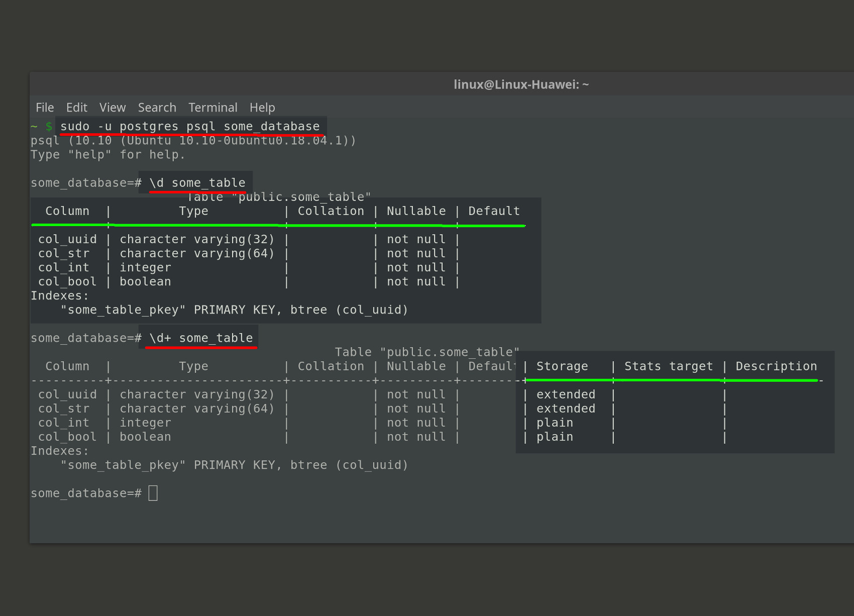Click the highlighted sudo -u postgres psql command
This screenshot has width=854, height=616.
[x=189, y=126]
